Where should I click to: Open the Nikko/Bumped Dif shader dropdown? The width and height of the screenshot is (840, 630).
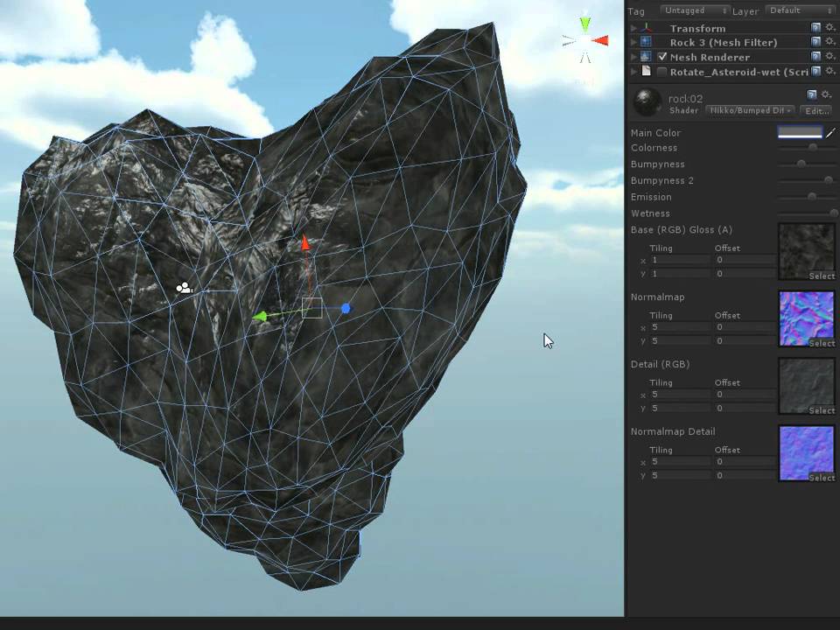tap(750, 110)
